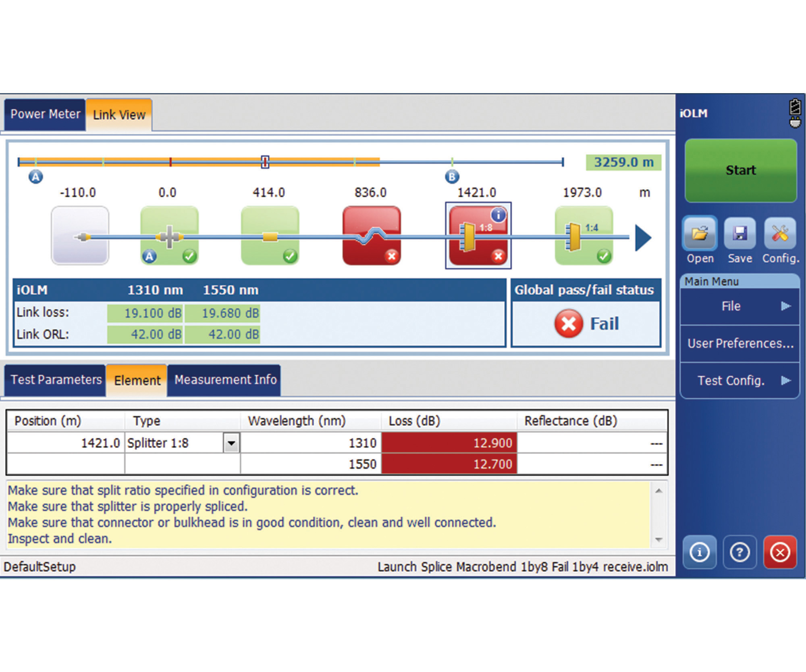Select the connector element at 0.0
This screenshot has width=806, height=672.
169,236
